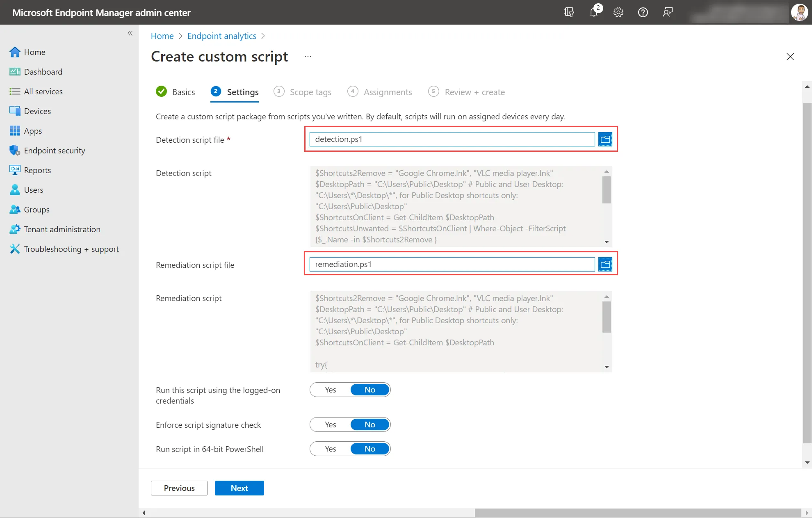Open Dashboard from the sidebar
The height and width of the screenshot is (518, 812).
[43, 72]
